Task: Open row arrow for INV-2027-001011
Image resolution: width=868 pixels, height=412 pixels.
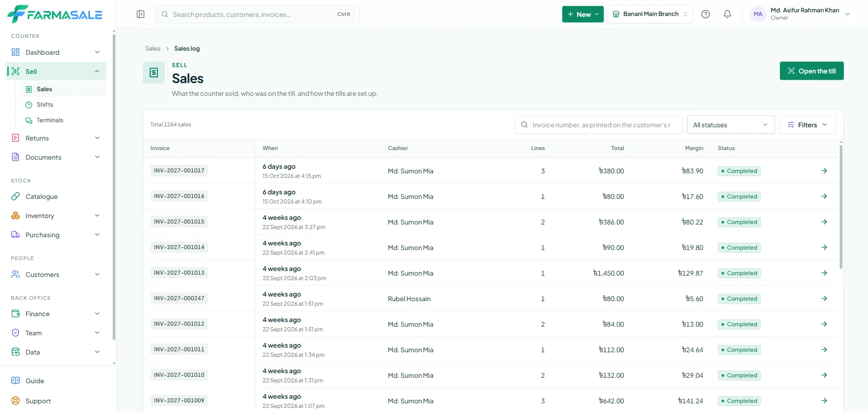Action: (x=824, y=349)
